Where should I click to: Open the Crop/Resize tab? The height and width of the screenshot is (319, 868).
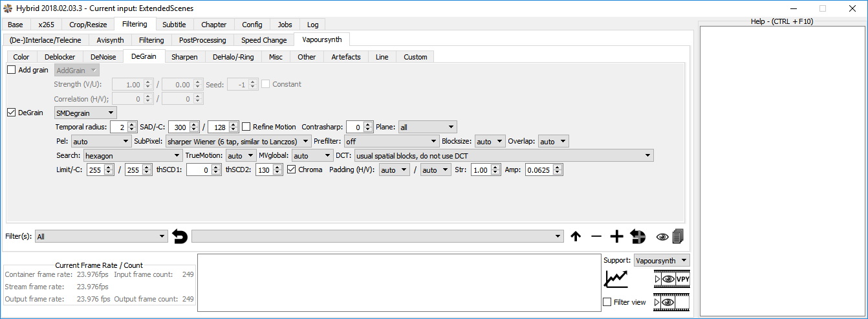[88, 25]
